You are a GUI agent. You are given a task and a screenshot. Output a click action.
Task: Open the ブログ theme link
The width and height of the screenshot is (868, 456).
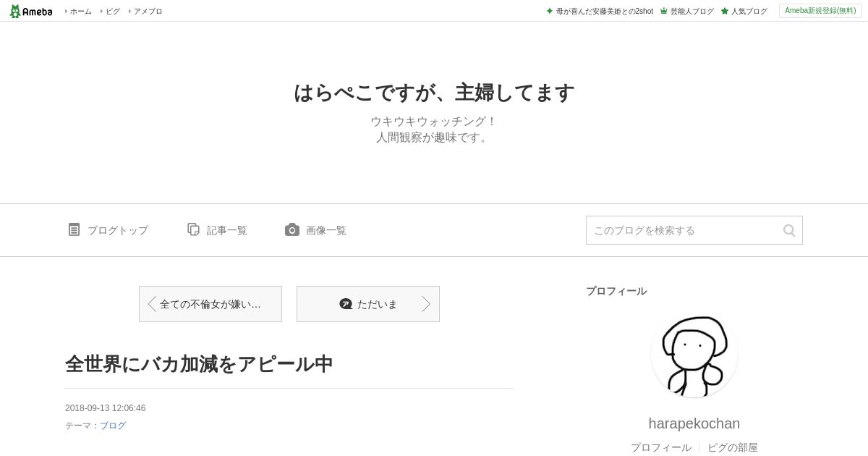click(113, 426)
